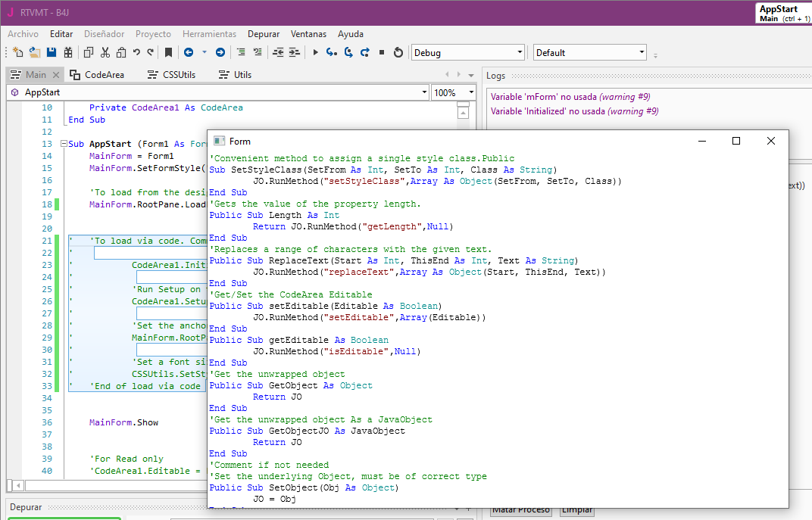Click the Cut scissors icon
This screenshot has height=520, width=812.
pyautogui.click(x=105, y=52)
